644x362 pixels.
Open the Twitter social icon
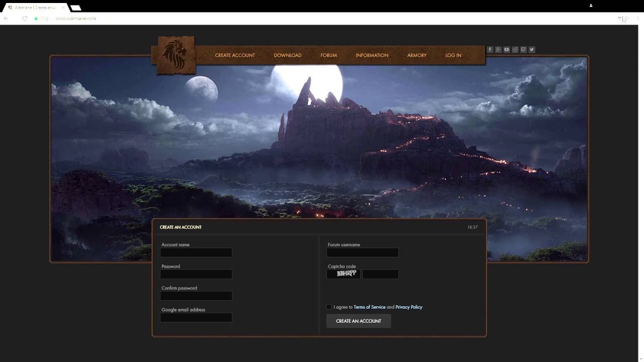coord(532,49)
